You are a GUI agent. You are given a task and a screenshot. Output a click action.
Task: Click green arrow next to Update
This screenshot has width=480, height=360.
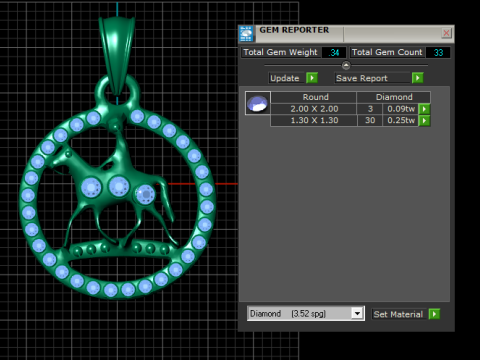coord(312,78)
